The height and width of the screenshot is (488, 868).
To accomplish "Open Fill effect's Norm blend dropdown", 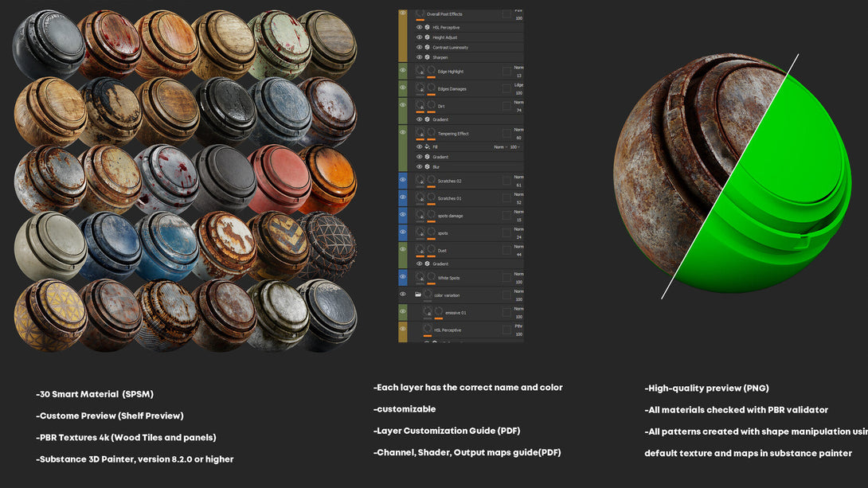I will tap(500, 147).
